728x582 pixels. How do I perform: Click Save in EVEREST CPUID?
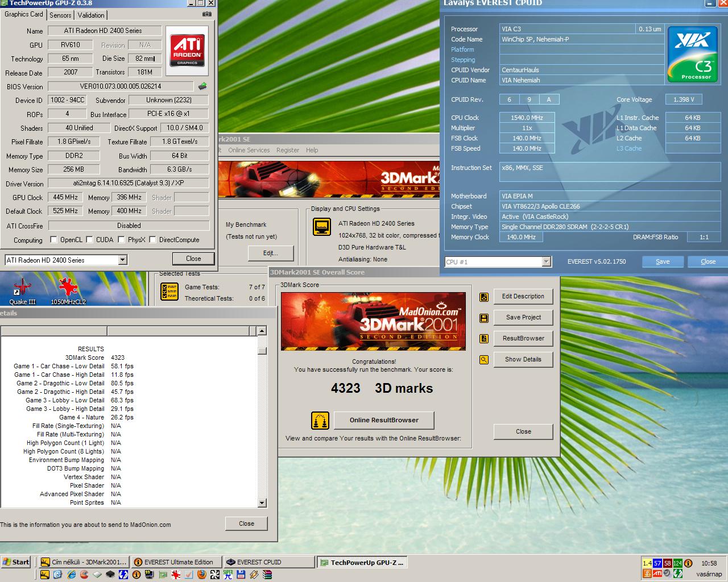point(663,262)
